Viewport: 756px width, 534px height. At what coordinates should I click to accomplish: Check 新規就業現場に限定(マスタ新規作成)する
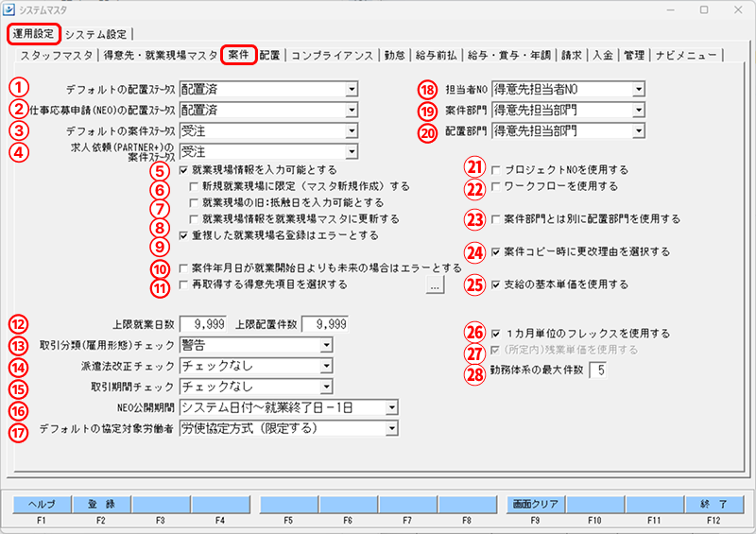194,186
